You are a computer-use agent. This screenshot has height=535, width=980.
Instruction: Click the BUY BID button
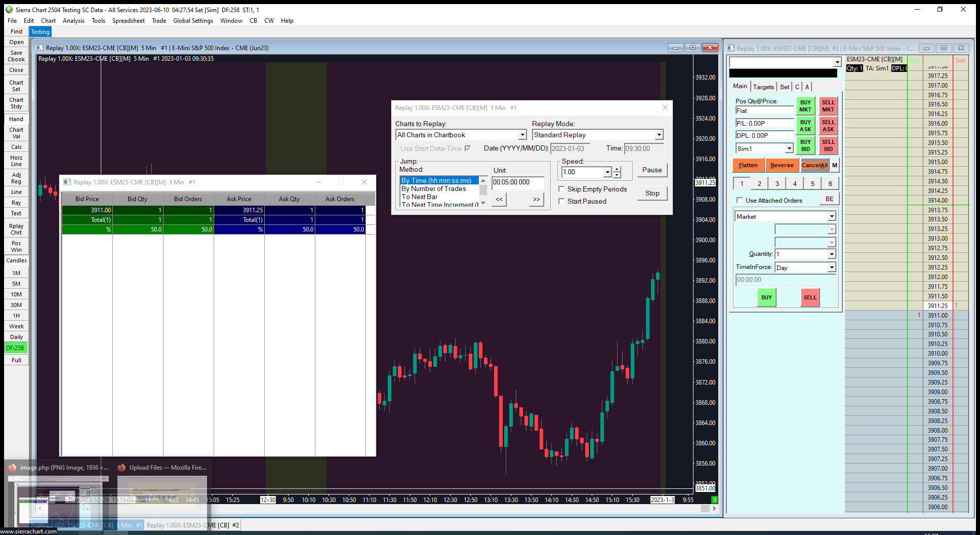pos(805,145)
